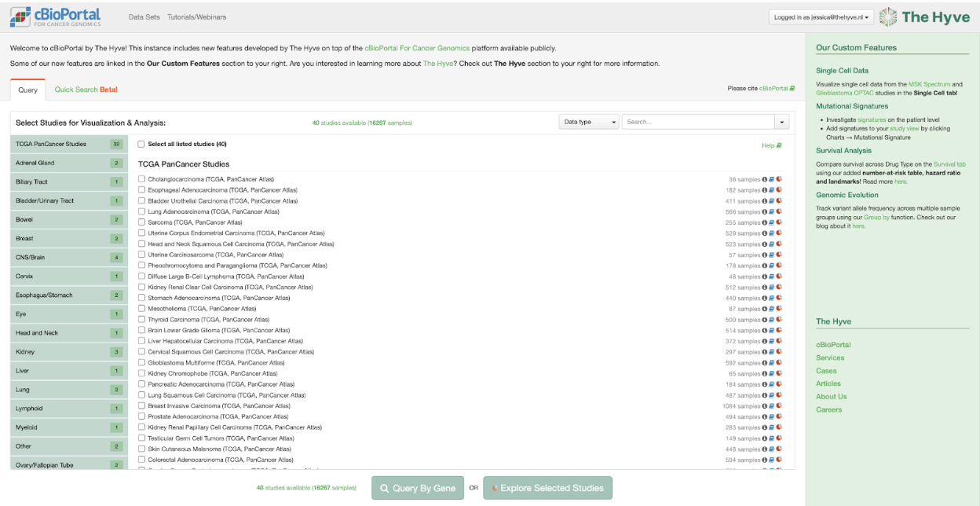The width and height of the screenshot is (980, 506).
Task: Select the Breast Invasive Carcinoma checkbox
Action: tap(142, 406)
